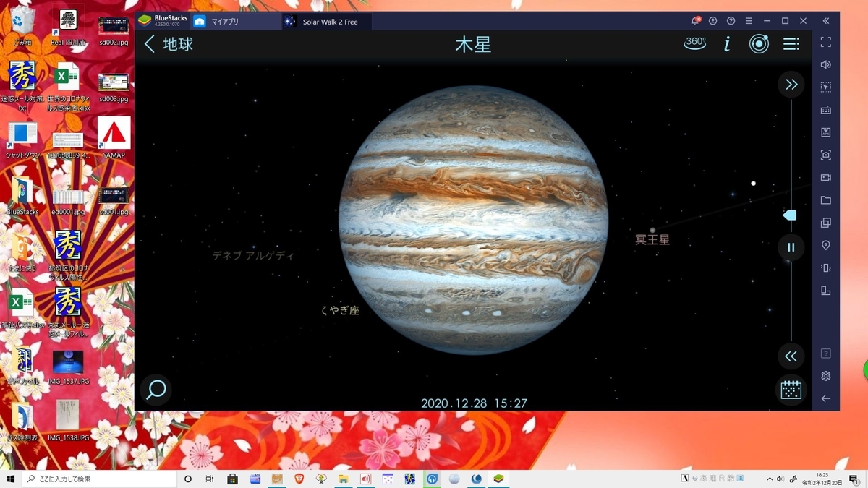Select 世界のコロナウィルス感染者.xlsx file

[68, 88]
